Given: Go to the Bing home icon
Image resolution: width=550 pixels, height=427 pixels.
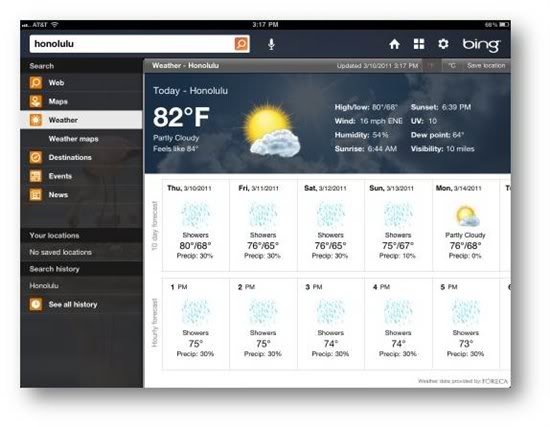Looking at the screenshot, I should [394, 44].
